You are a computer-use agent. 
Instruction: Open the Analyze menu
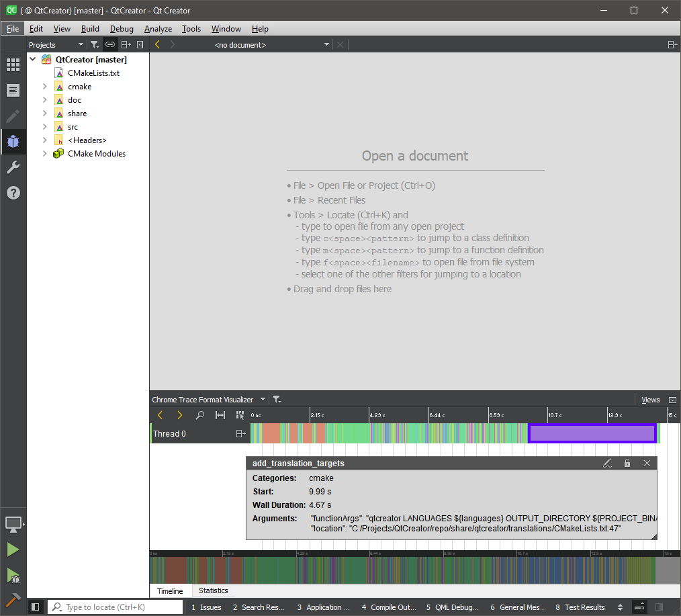click(x=158, y=29)
